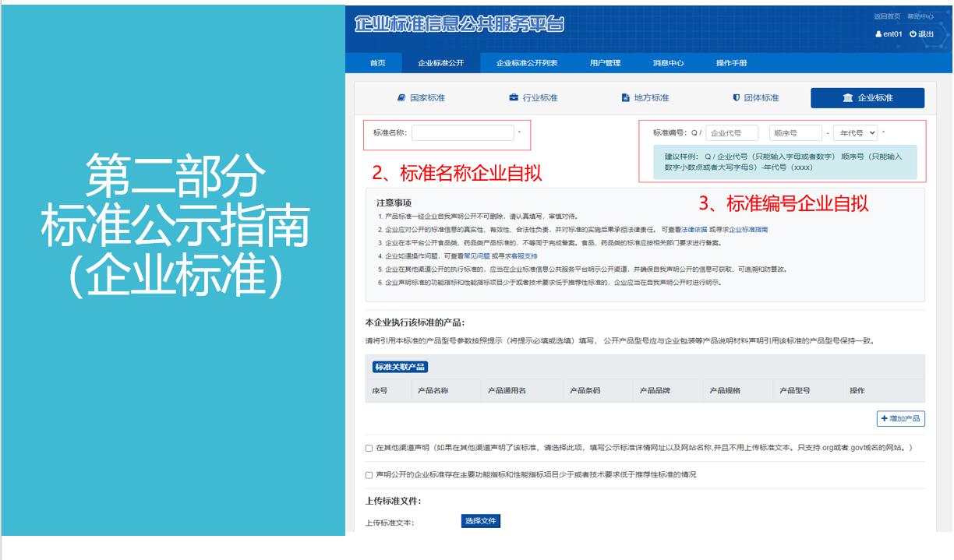954x560 pixels.
Task: Switch to the 国家标准 tab
Action: (421, 98)
